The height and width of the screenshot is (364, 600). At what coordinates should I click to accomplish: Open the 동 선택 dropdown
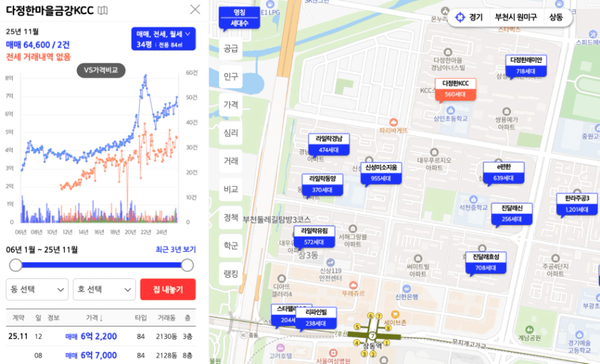(37, 289)
